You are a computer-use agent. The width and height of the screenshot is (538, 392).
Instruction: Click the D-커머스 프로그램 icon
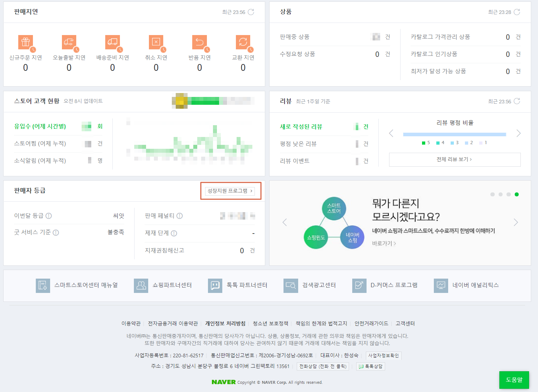coord(359,286)
